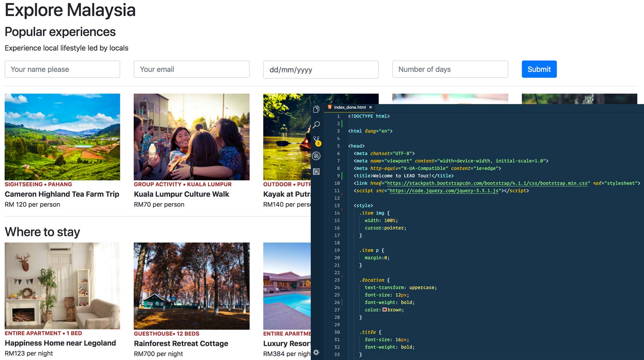This screenshot has width=644, height=360.
Task: Focus the 'Your email' field
Action: pos(192,69)
